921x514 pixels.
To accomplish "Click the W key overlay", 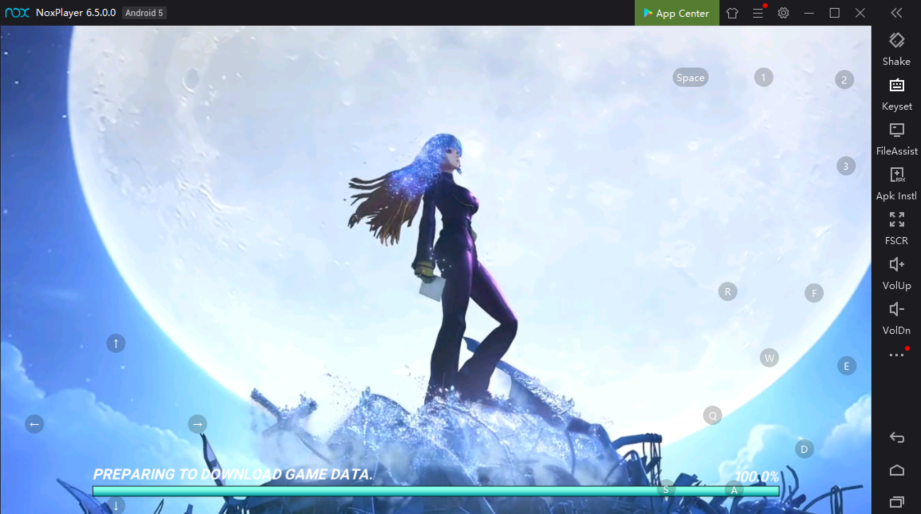I will [x=769, y=358].
